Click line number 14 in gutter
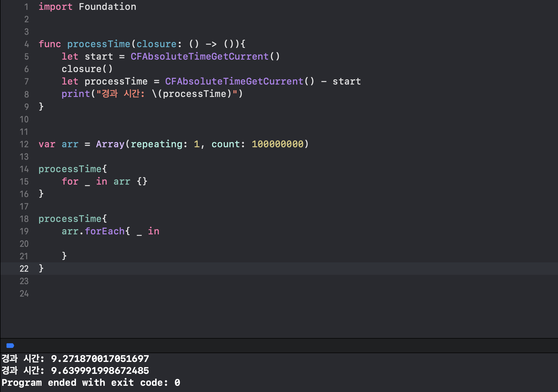Viewport: 558px width, 392px height. coord(24,169)
